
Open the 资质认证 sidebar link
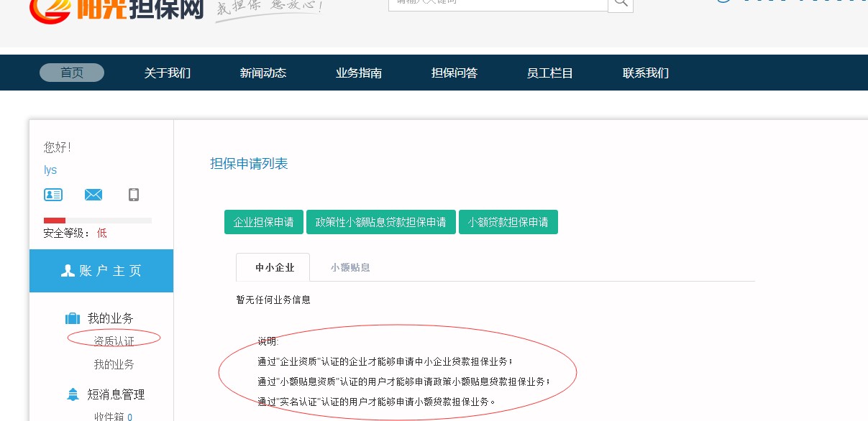point(114,341)
